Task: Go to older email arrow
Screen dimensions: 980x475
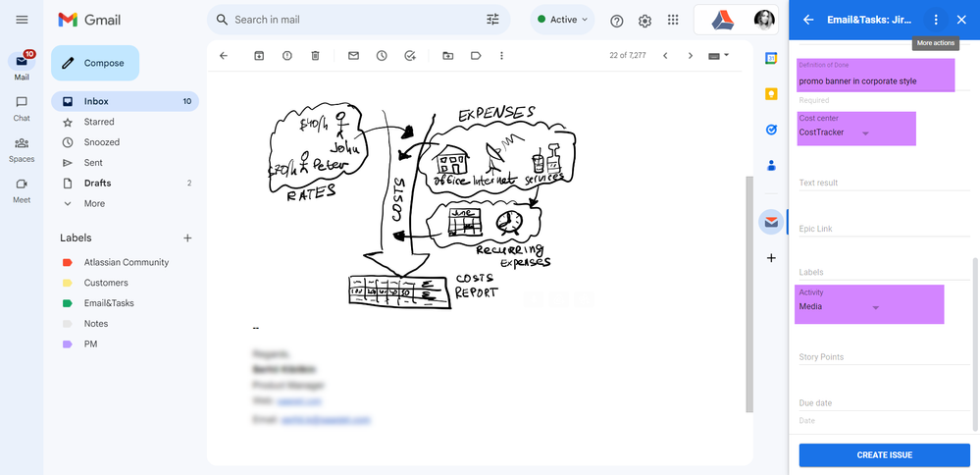Action: (x=691, y=56)
